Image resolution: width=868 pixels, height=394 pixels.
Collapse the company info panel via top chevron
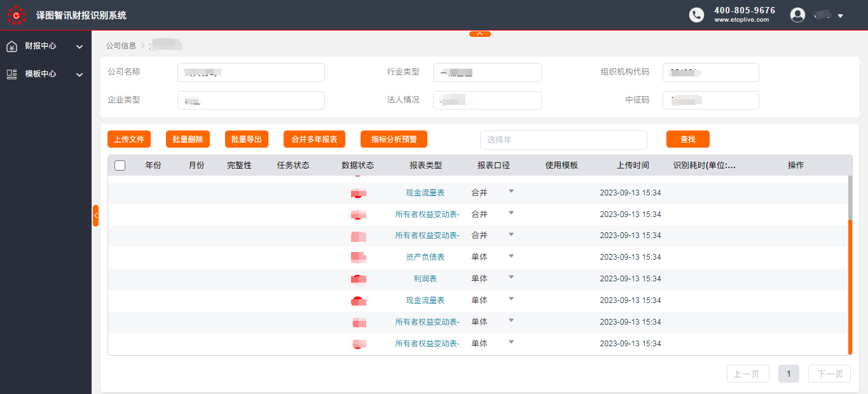click(479, 34)
